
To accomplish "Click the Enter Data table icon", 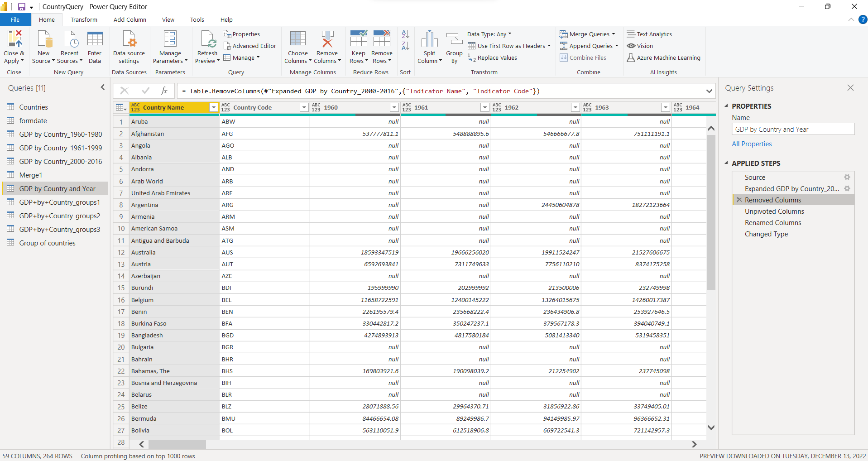I will (x=95, y=39).
